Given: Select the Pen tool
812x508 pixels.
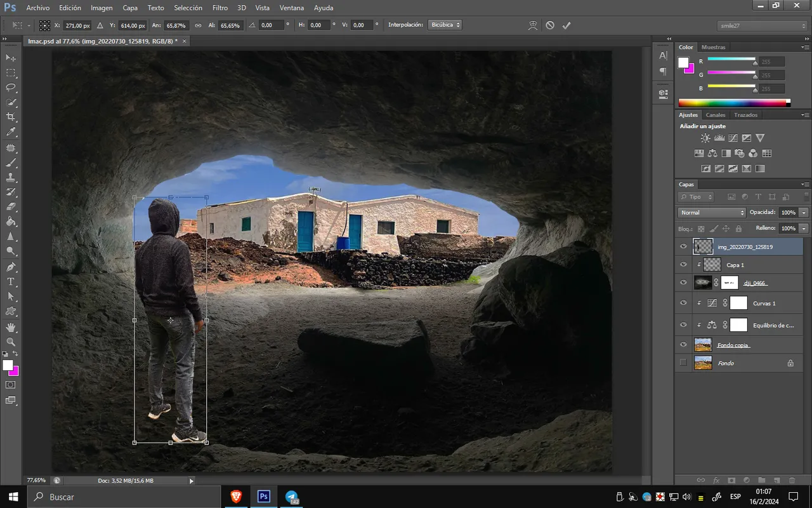Looking at the screenshot, I should pos(11,267).
